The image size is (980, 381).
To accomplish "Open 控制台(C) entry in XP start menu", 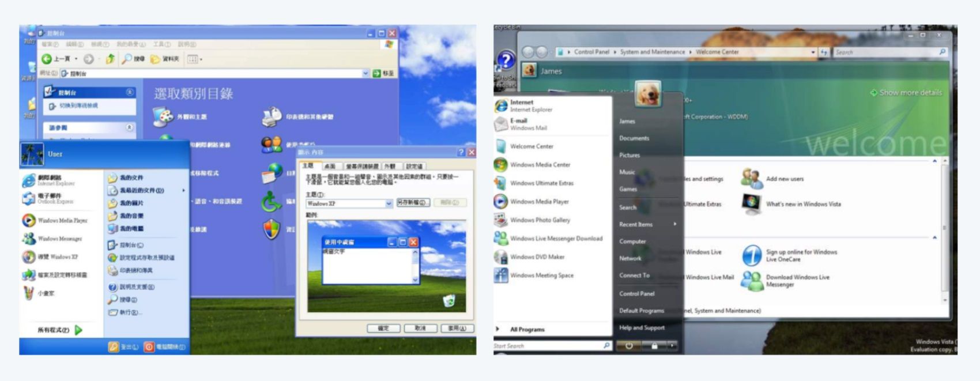I will click(126, 245).
